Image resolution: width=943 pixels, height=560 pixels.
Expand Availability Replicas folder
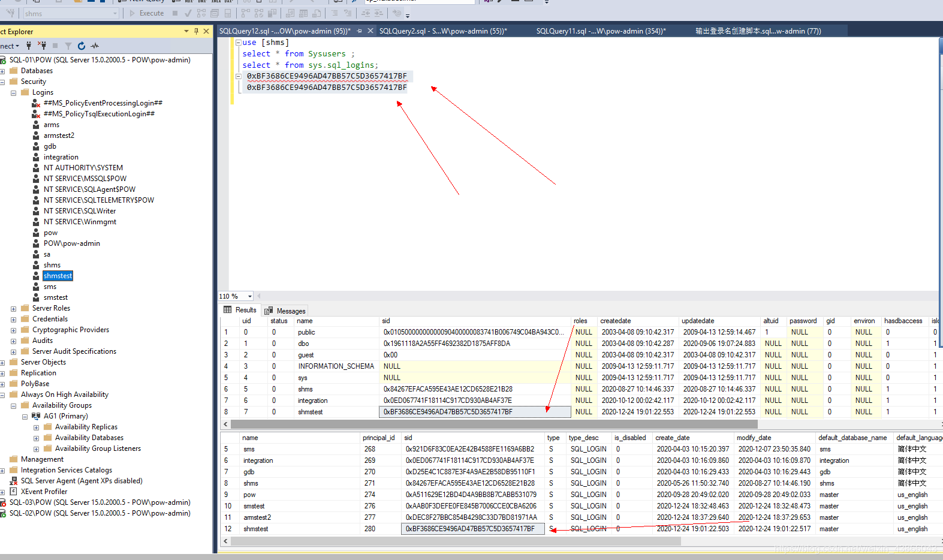tap(36, 427)
